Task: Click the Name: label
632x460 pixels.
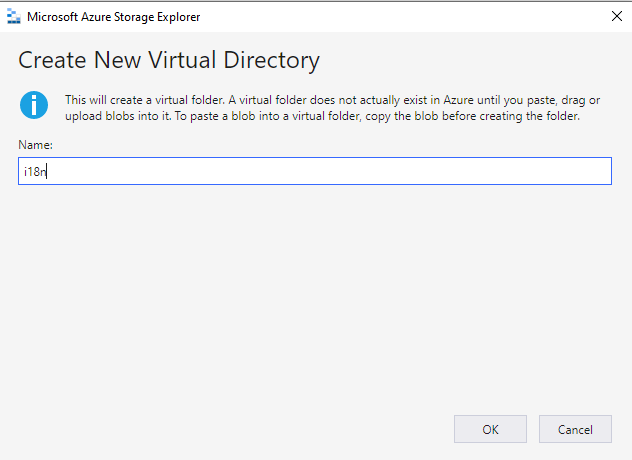Action: 35,145
